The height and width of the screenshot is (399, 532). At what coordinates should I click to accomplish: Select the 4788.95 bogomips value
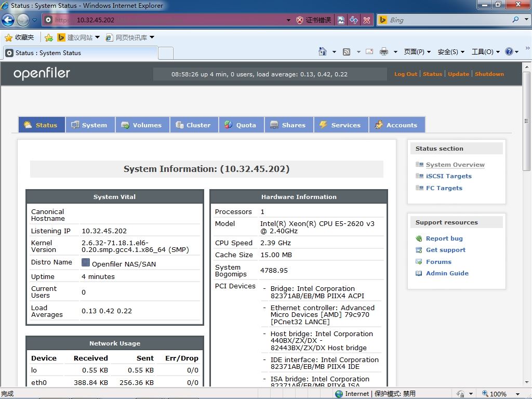(x=274, y=270)
